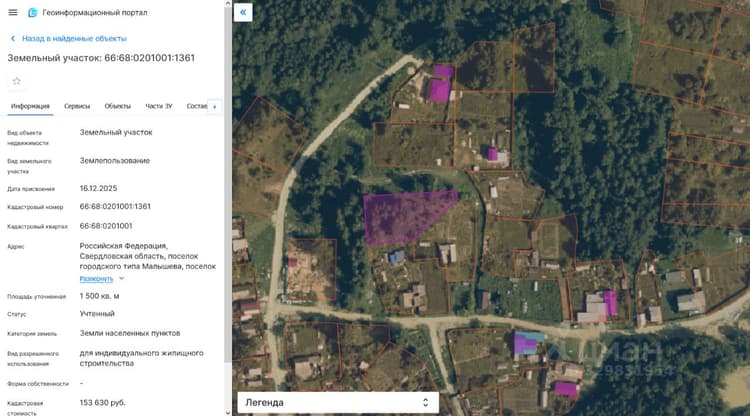The image size is (750, 416).
Task: Open the Сервисы tab
Action: pos(77,106)
